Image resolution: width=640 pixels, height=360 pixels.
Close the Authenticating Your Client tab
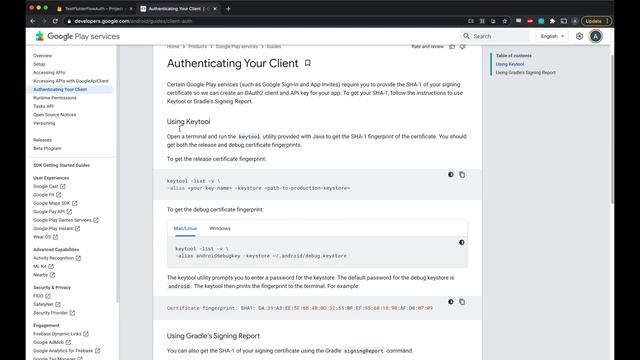[x=215, y=9]
